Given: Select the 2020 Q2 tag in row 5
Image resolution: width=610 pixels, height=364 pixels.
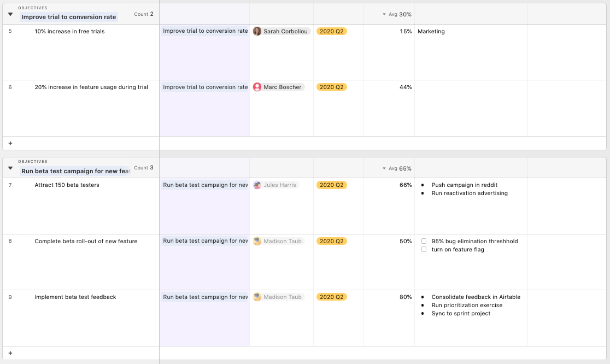Looking at the screenshot, I should (331, 31).
